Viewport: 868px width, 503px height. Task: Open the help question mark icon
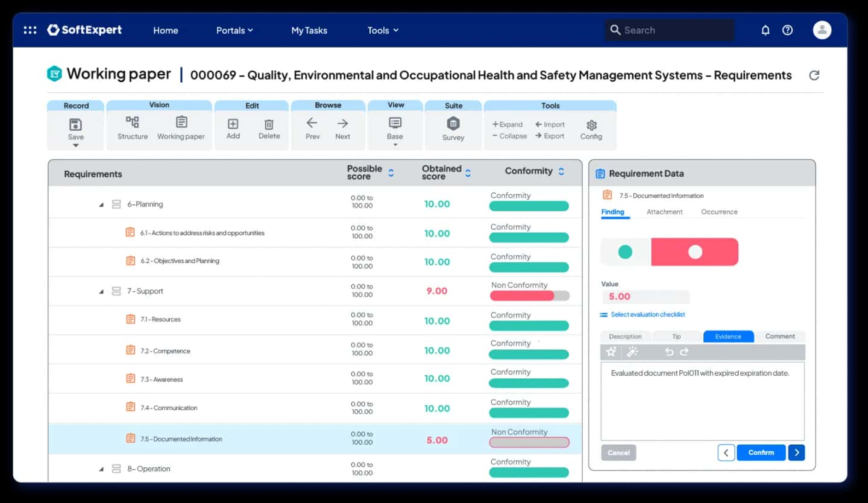coord(787,30)
